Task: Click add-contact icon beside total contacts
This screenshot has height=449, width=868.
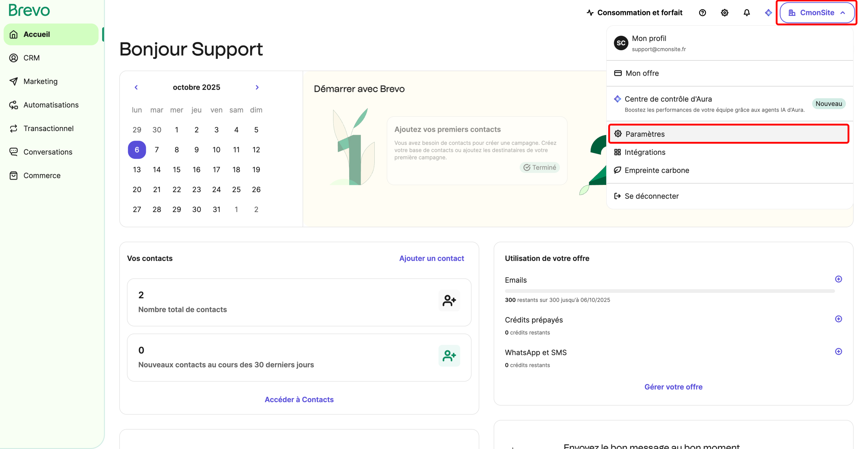Action: pyautogui.click(x=449, y=300)
